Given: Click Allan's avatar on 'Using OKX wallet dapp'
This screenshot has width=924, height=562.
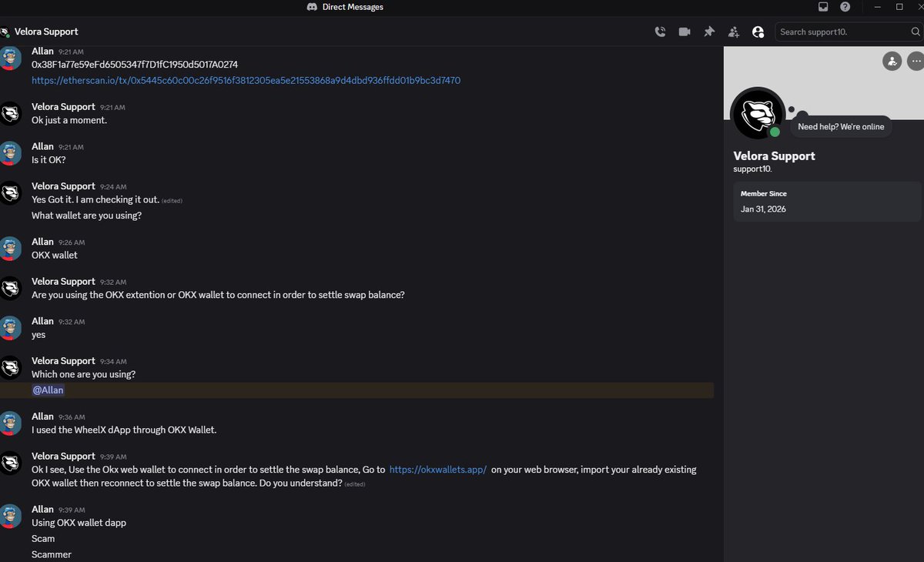Looking at the screenshot, I should click(10, 517).
